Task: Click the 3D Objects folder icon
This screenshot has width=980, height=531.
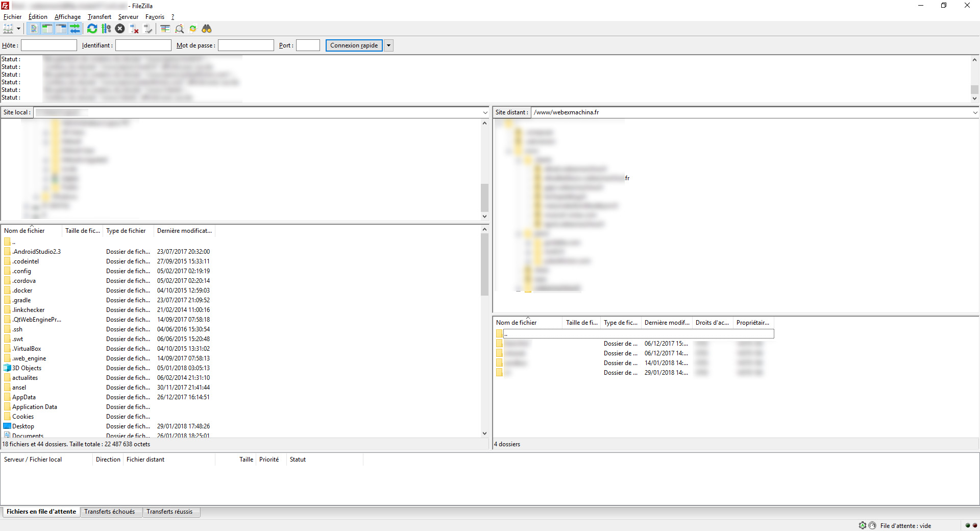Action: click(x=7, y=368)
